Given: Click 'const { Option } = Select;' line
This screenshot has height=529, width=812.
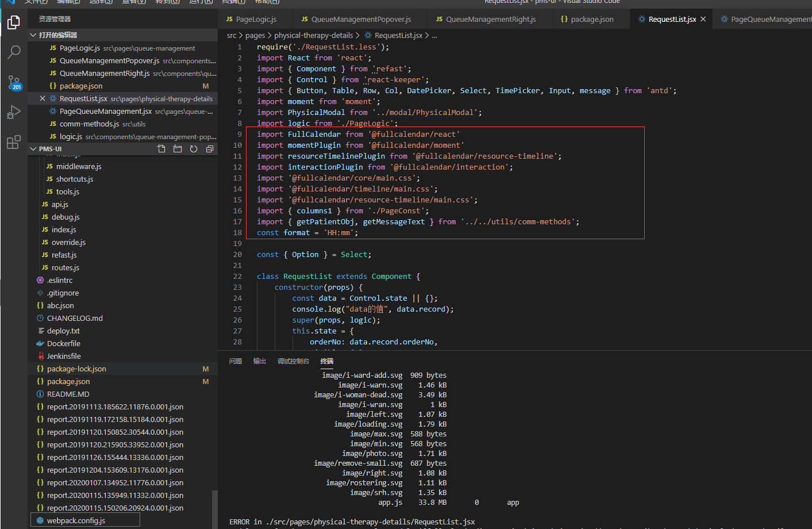Looking at the screenshot, I should (314, 255).
